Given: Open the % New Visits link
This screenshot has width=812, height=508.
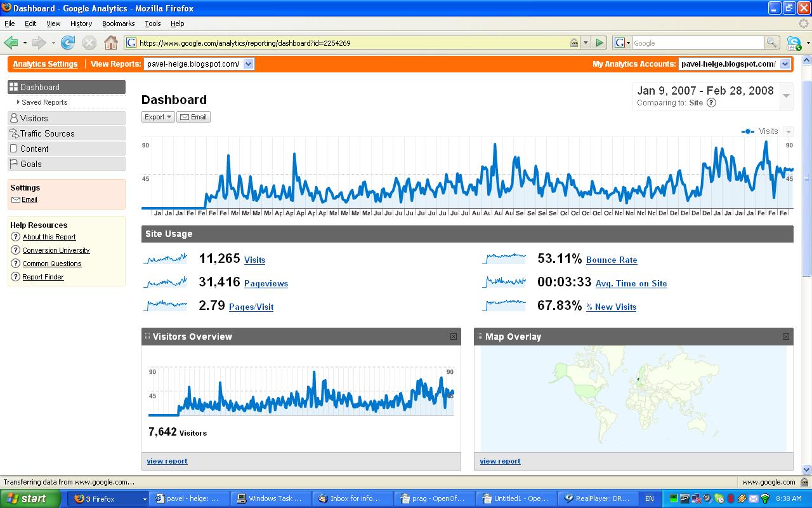Looking at the screenshot, I should point(611,307).
